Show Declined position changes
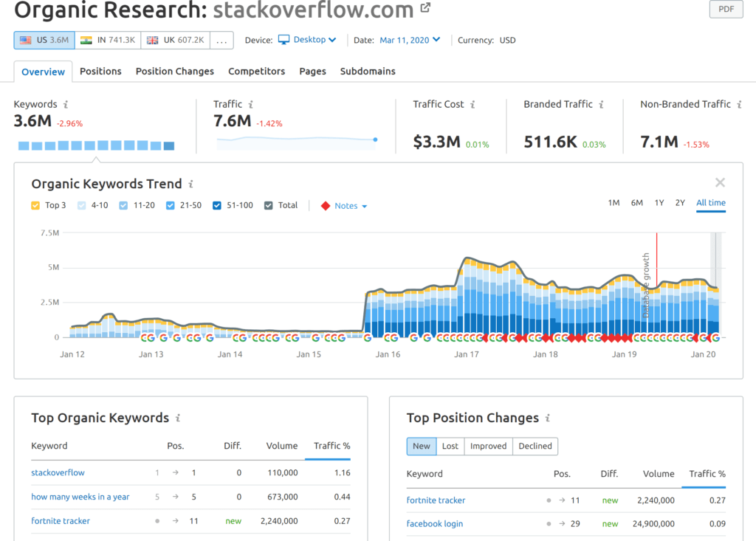Image resolution: width=756 pixels, height=541 pixels. [x=535, y=446]
